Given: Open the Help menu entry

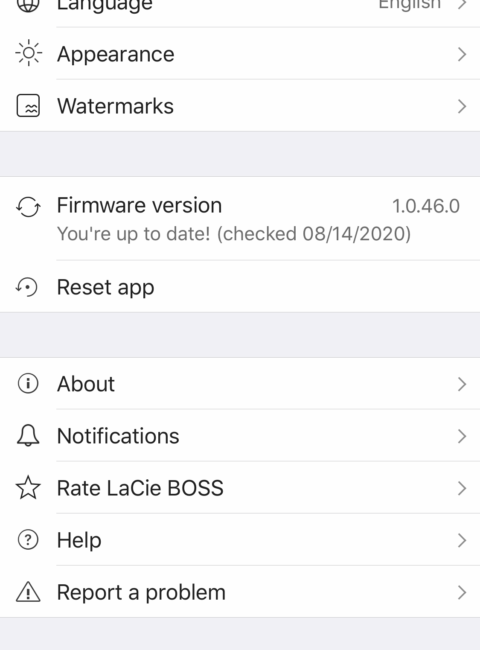Looking at the screenshot, I should (240, 540).
